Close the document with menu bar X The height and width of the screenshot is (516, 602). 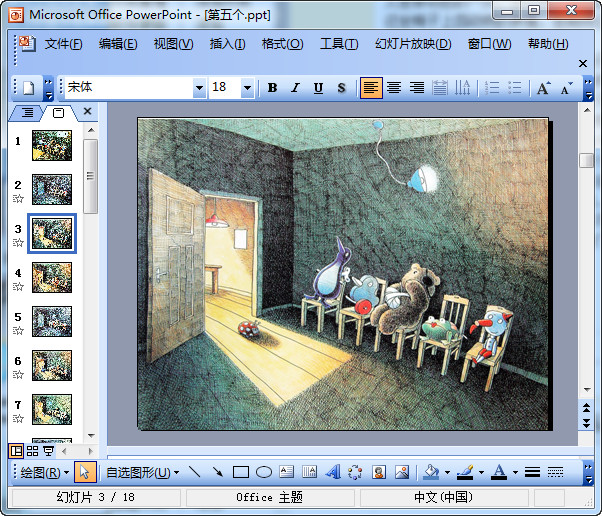(x=583, y=63)
